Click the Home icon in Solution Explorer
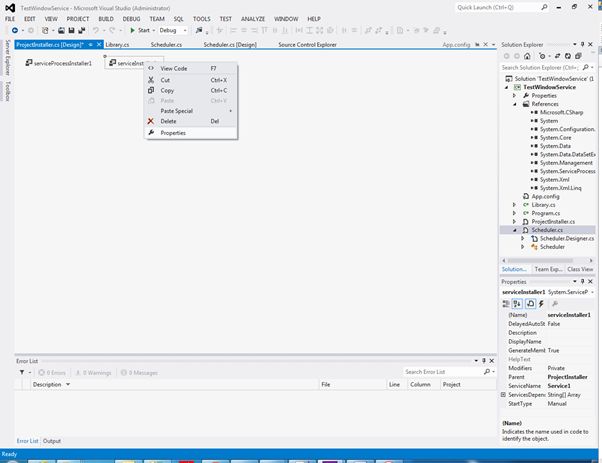Image resolution: width=602 pixels, height=463 pixels. pos(527,56)
